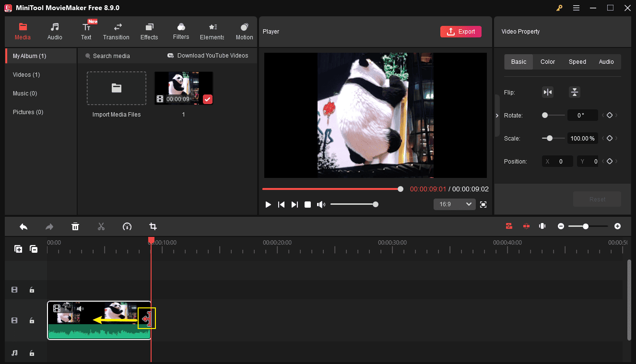Collapse the Video Property panel chevron

pos(497,116)
